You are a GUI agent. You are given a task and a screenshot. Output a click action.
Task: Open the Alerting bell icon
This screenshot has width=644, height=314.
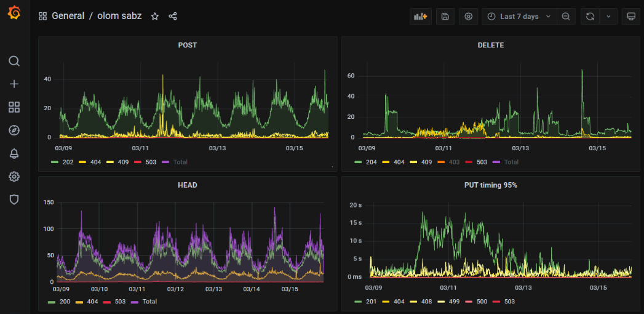pos(14,153)
